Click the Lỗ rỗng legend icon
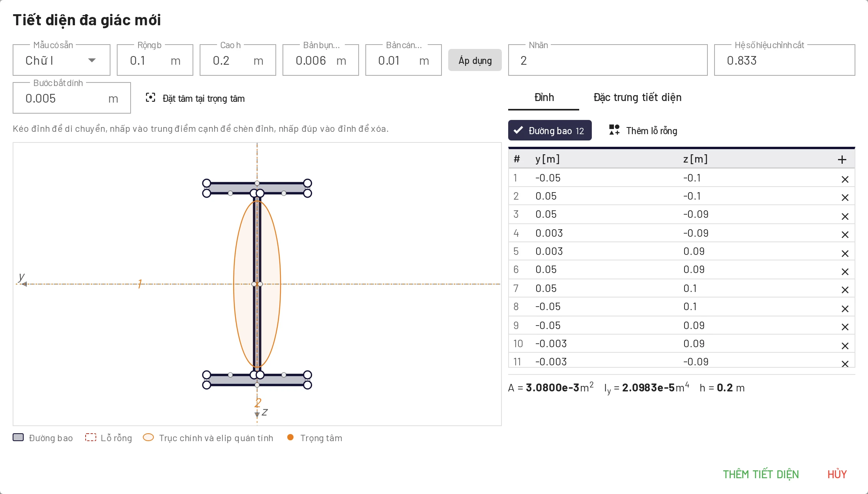 (x=91, y=437)
